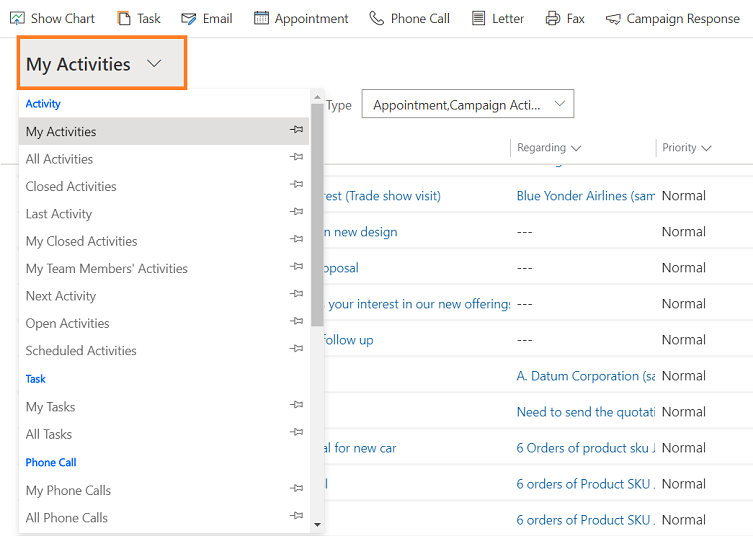Screen dimensions: 753x536
Task: Click the view list scroll up arrow
Action: tap(317, 97)
